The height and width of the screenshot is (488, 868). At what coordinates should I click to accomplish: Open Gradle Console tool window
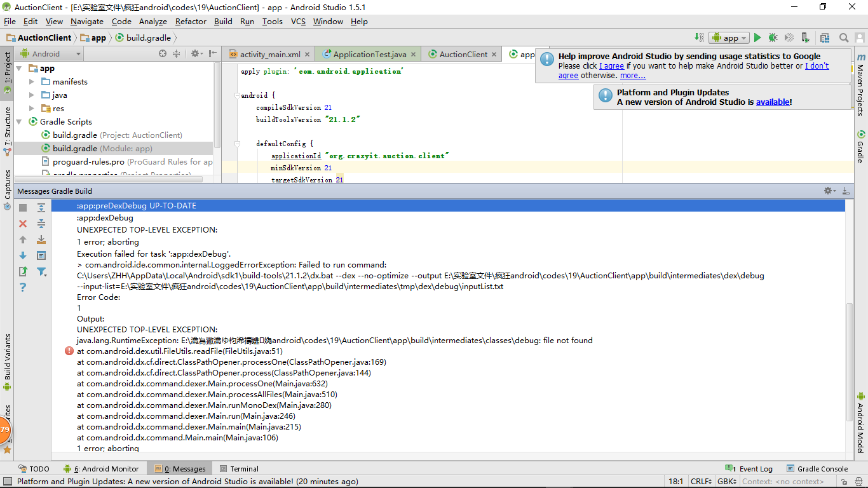pyautogui.click(x=817, y=469)
